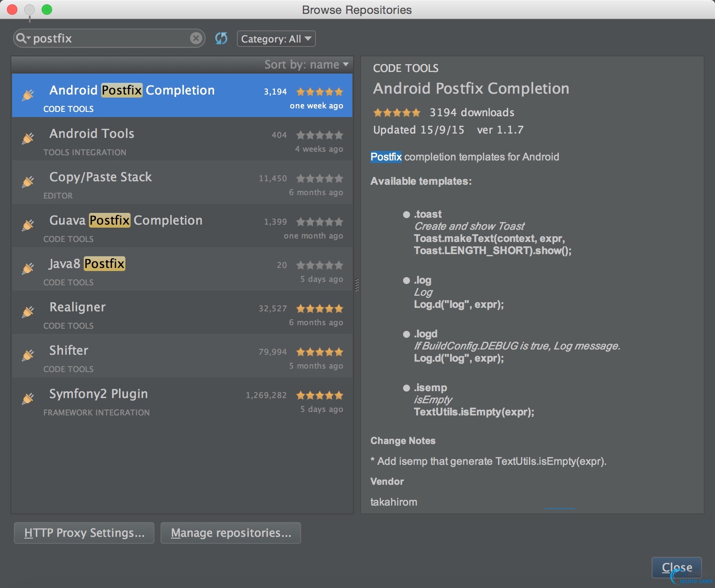Click the green zoom window button

click(x=47, y=10)
